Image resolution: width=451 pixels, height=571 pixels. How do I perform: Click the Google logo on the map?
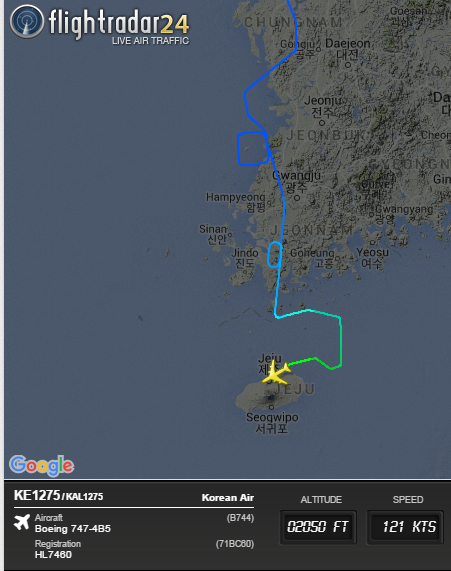point(41,465)
